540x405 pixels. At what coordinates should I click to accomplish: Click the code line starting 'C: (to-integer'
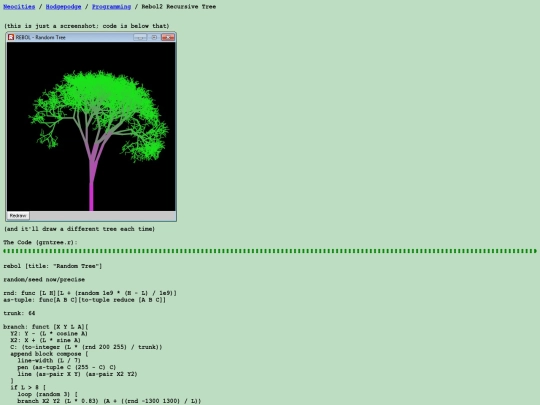86,347
